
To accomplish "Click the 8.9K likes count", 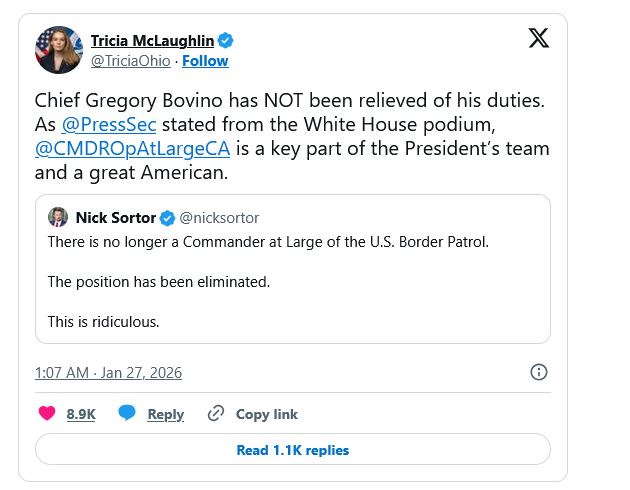I will (x=81, y=414).
